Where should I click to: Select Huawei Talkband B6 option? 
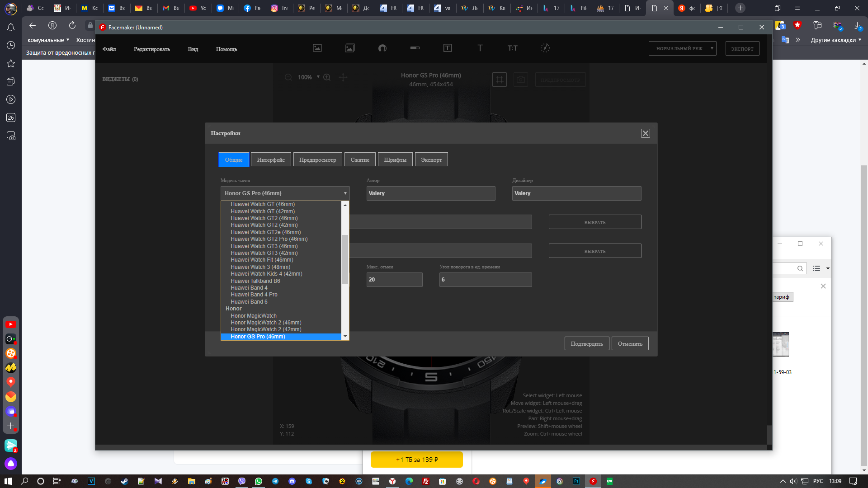pos(281,281)
